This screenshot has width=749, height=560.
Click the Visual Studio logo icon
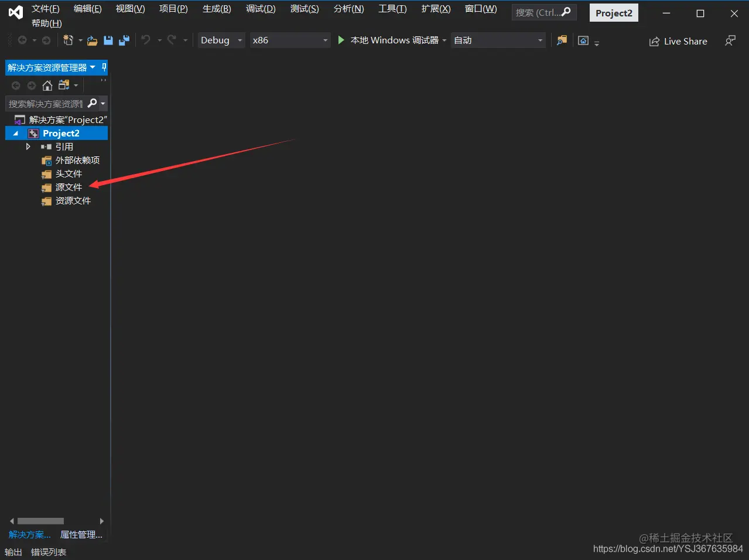point(16,12)
